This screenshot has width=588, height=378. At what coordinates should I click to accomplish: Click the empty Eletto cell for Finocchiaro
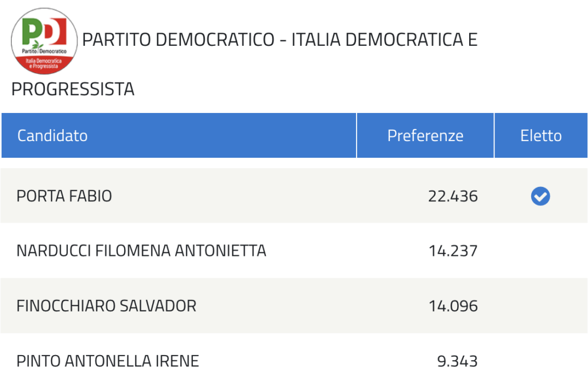pos(541,306)
